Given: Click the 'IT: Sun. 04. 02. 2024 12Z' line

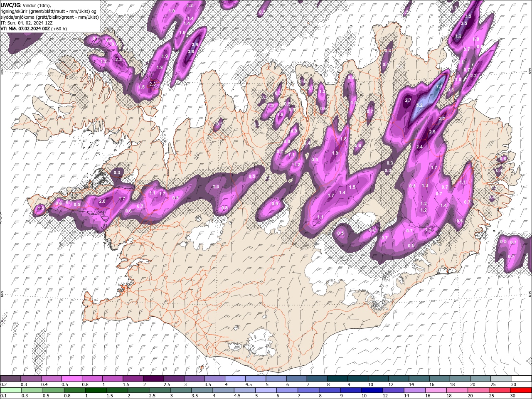Looking at the screenshot, I should tap(27, 23).
